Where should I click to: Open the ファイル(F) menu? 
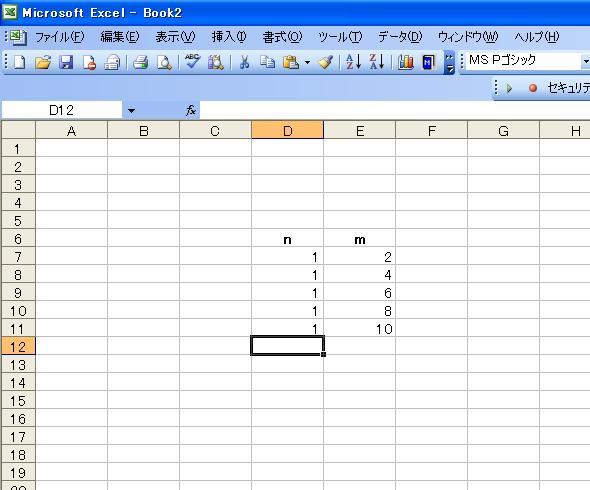pyautogui.click(x=59, y=37)
